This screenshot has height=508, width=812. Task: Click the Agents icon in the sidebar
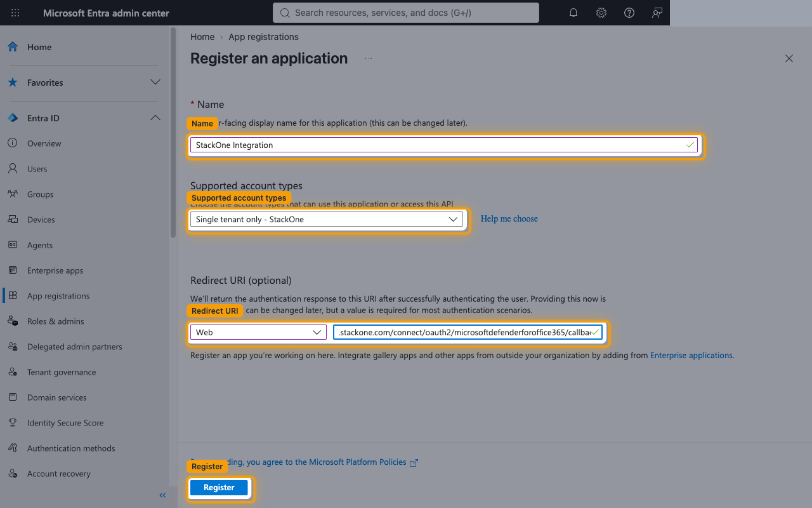pyautogui.click(x=13, y=245)
